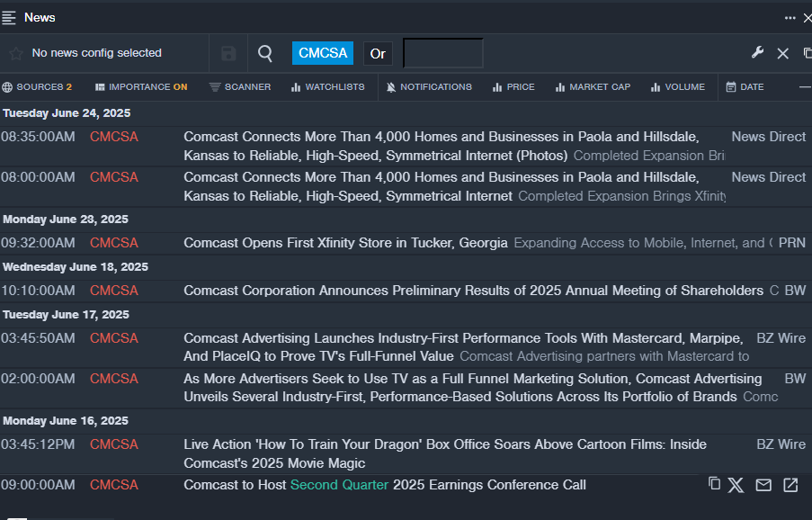Open the Price filter
Image resolution: width=812 pixels, height=520 pixels.
(513, 87)
